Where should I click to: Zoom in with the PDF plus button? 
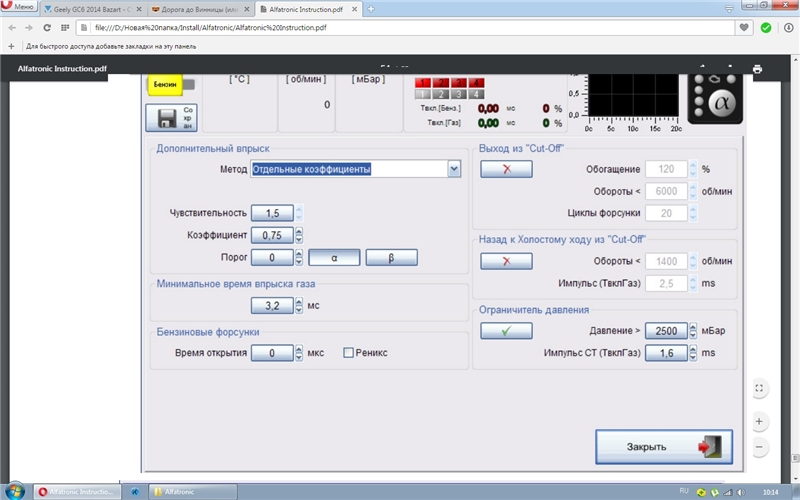click(760, 421)
